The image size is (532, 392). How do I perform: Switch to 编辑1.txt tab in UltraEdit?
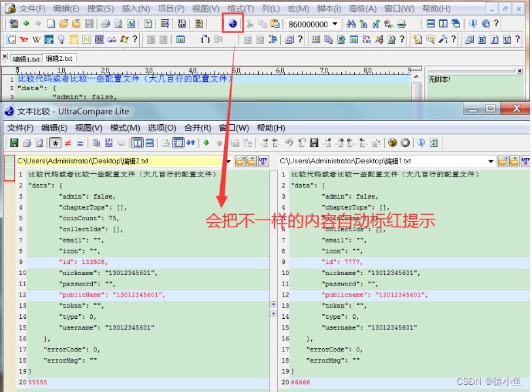(x=26, y=59)
